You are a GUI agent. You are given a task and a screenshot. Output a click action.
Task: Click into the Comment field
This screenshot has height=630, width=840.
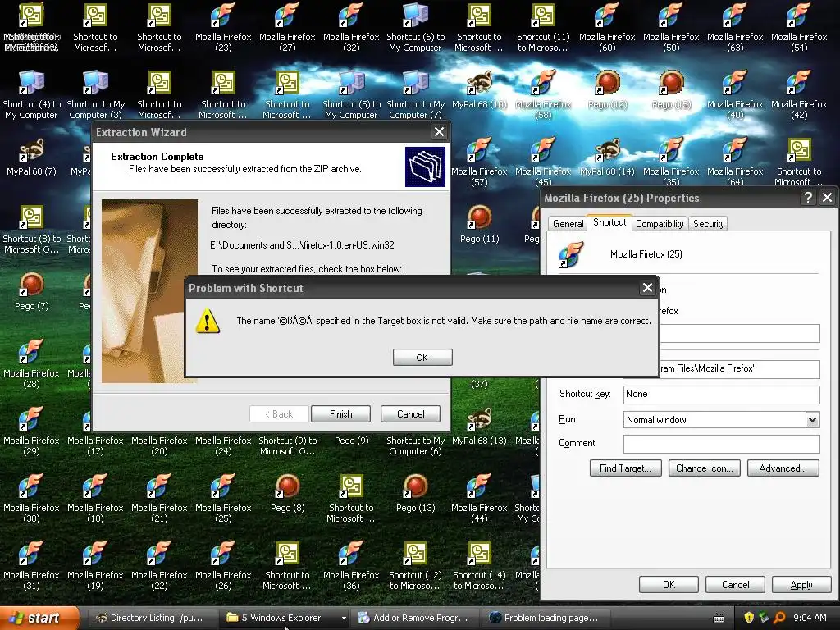(x=721, y=444)
